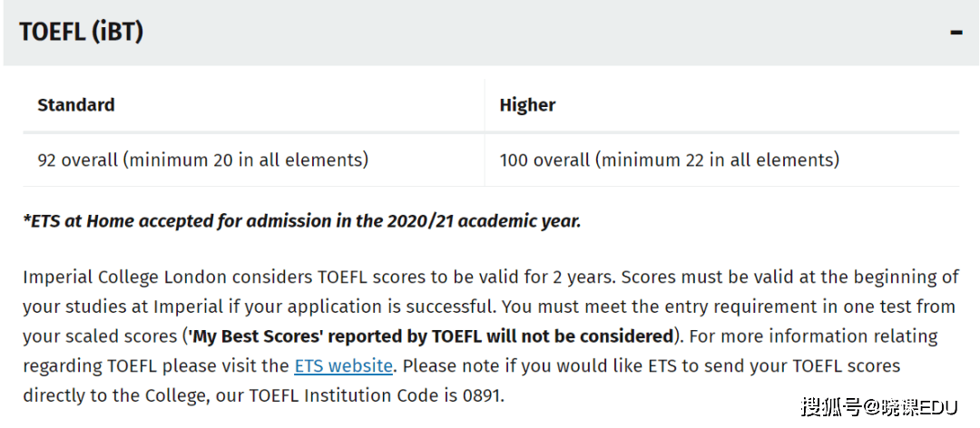Open the ETS website link
Image resolution: width=980 pixels, height=428 pixels.
343,365
